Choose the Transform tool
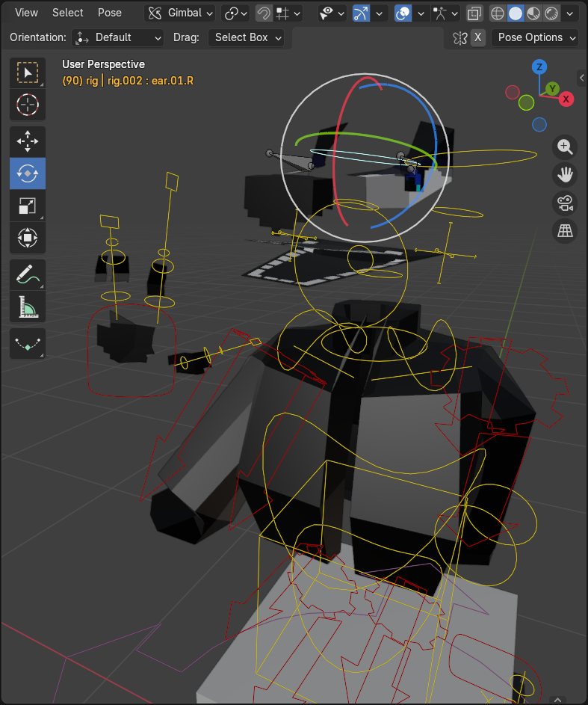Viewport: 588px width, 705px height. [28, 238]
